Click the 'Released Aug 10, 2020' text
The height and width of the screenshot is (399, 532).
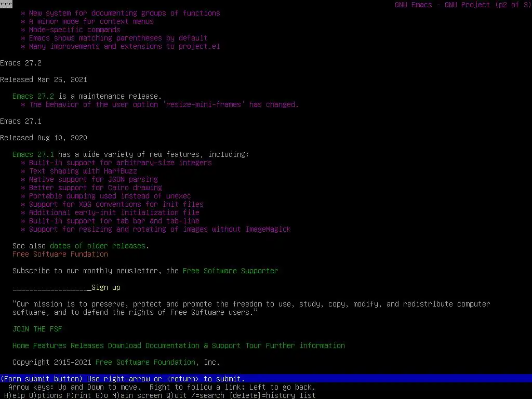(x=44, y=138)
